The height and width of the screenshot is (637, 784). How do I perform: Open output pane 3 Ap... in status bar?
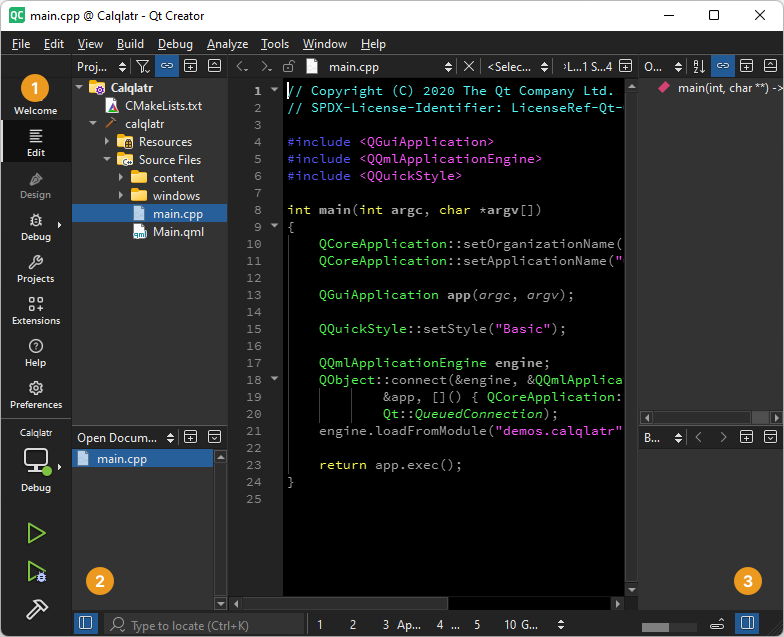coord(402,624)
